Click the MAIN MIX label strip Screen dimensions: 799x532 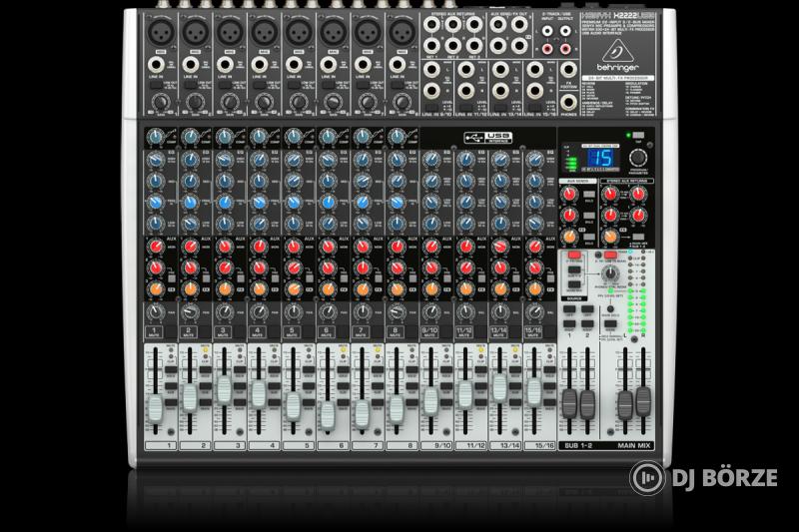(634, 445)
